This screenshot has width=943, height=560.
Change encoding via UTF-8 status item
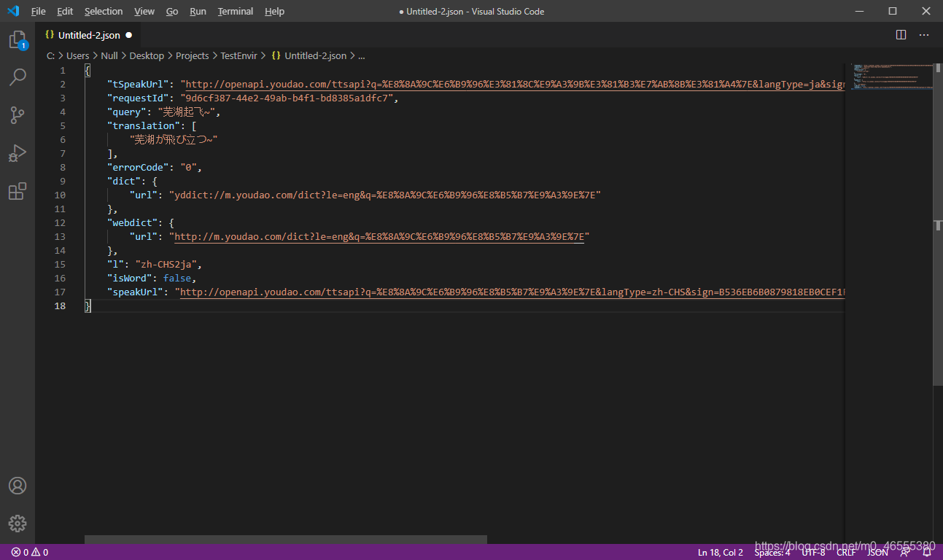(x=814, y=552)
